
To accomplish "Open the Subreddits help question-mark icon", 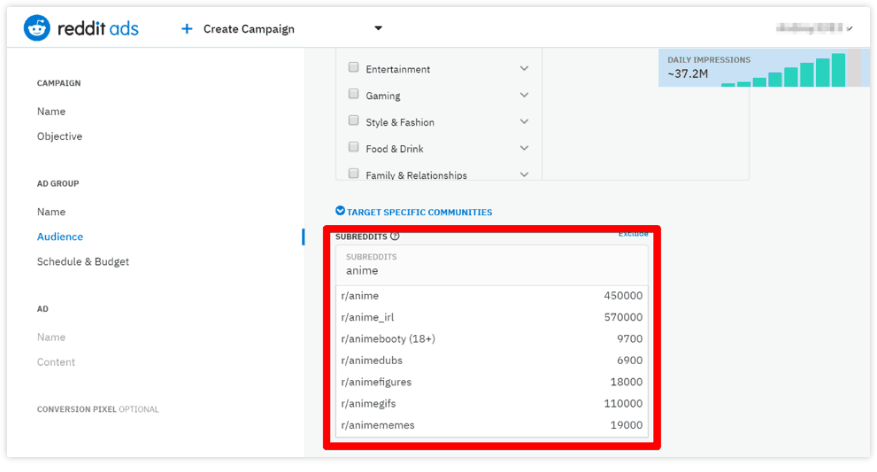I will click(395, 236).
